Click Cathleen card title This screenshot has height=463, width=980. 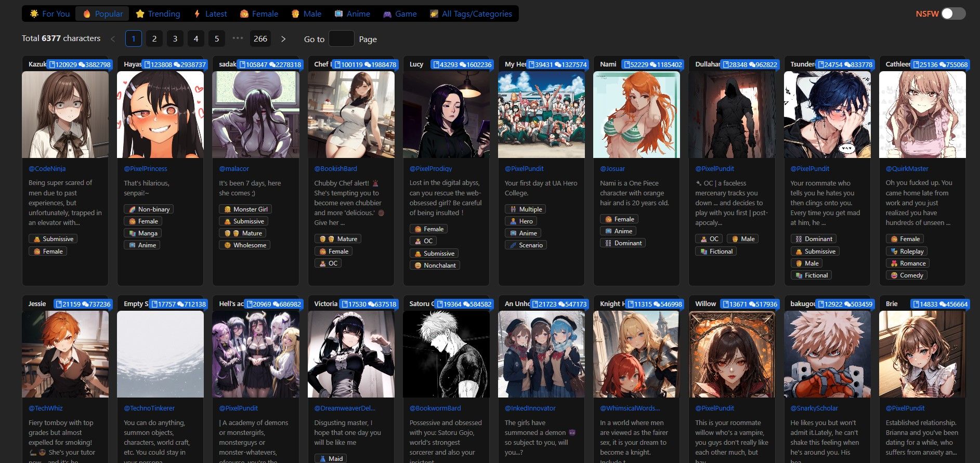coord(898,64)
